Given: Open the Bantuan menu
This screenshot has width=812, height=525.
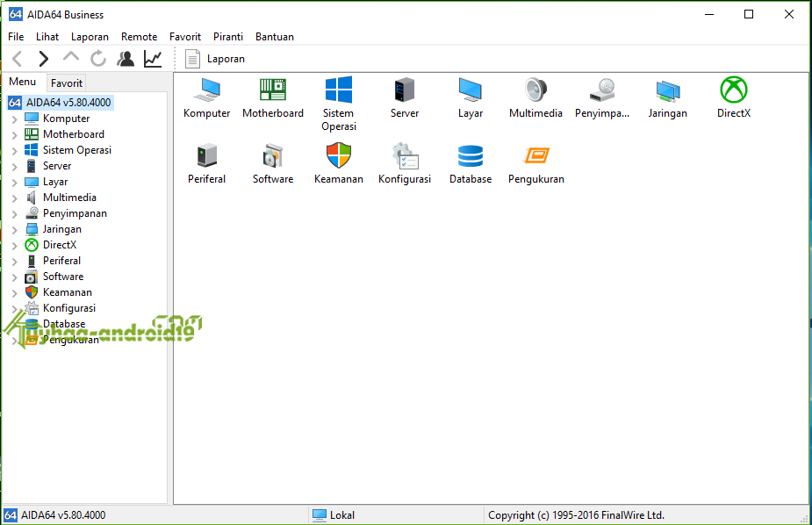Looking at the screenshot, I should coord(275,37).
